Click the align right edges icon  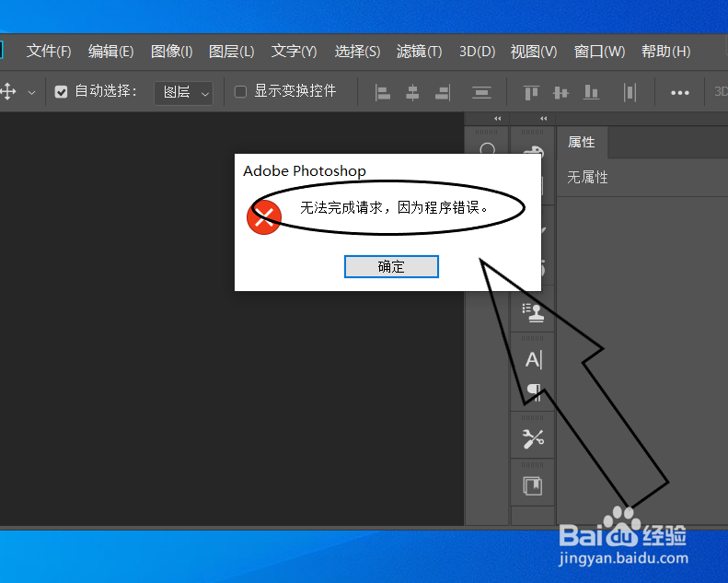443,92
